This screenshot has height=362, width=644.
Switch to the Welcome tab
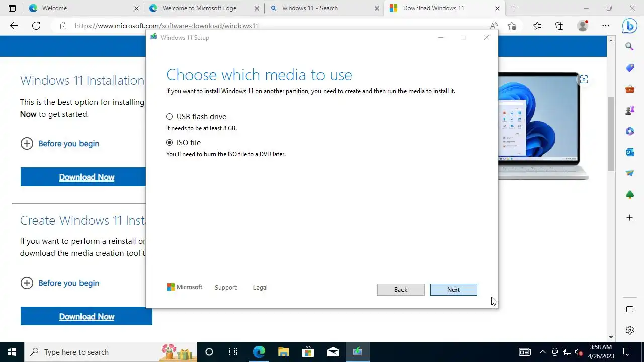[84, 8]
